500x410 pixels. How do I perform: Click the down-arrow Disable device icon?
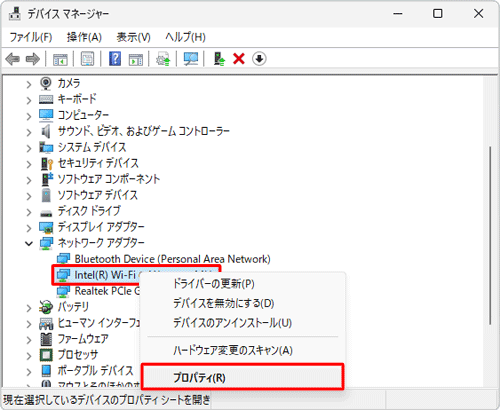259,59
